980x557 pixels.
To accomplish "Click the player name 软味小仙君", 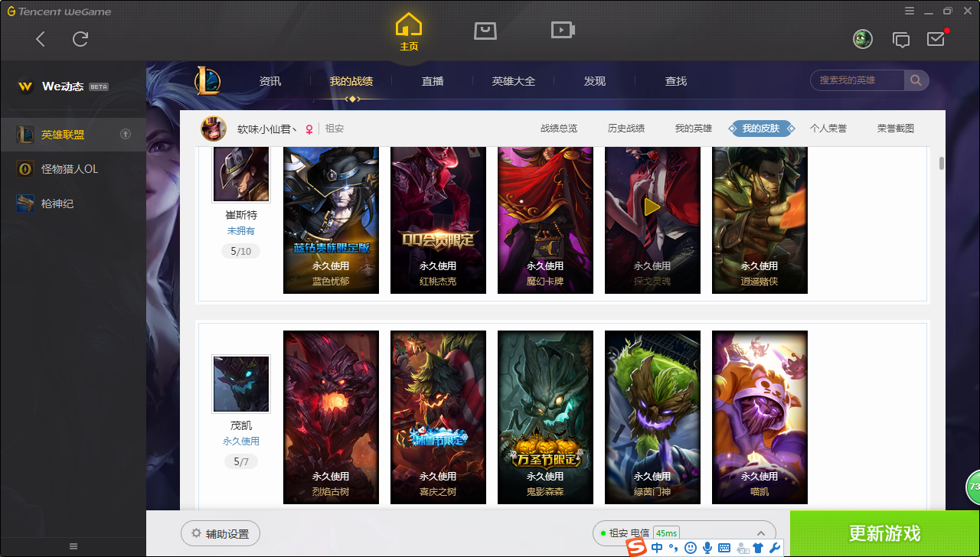I will (267, 129).
